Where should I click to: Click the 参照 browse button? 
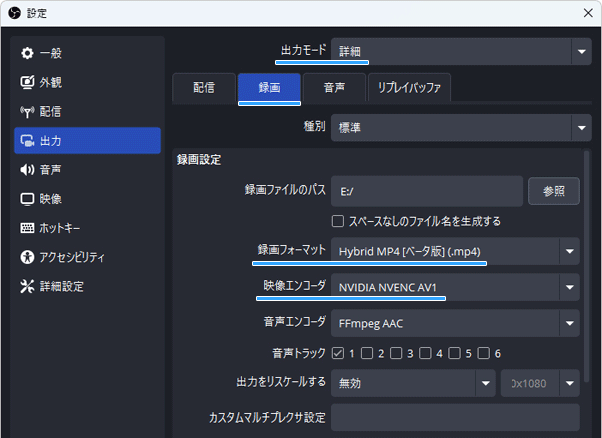pyautogui.click(x=554, y=191)
